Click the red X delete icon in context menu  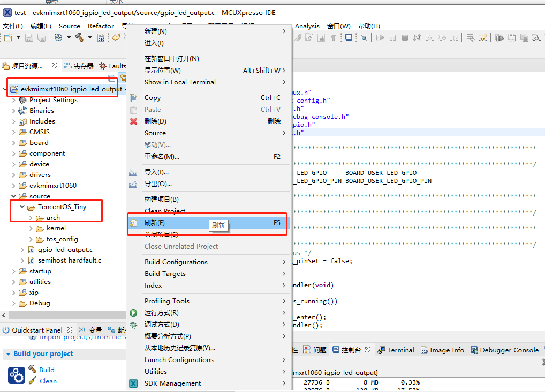(x=133, y=121)
